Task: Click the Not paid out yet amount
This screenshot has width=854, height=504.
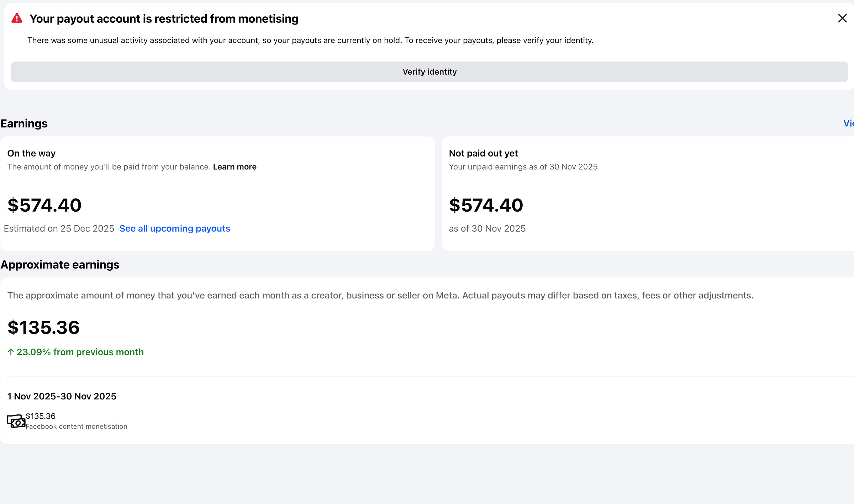Action: click(486, 205)
